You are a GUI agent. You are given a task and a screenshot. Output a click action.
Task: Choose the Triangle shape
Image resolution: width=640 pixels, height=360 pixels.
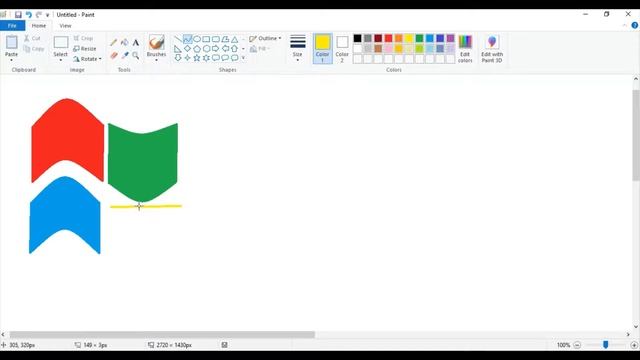pos(234,39)
